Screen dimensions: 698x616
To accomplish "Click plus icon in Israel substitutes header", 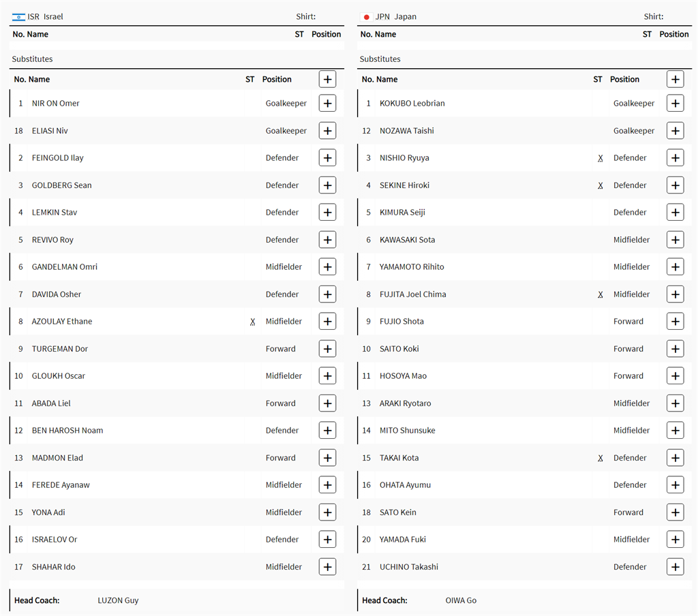I will tap(327, 80).
